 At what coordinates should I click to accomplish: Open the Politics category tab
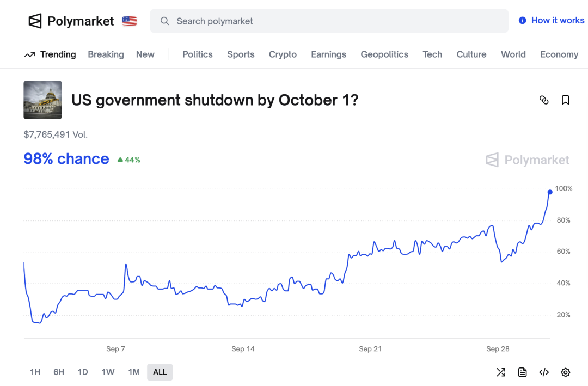tap(198, 54)
